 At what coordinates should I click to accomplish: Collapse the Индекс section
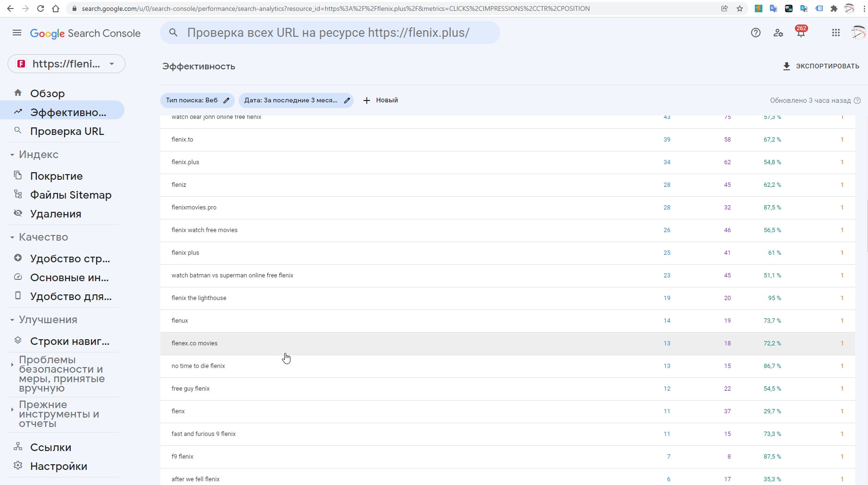pos(12,155)
